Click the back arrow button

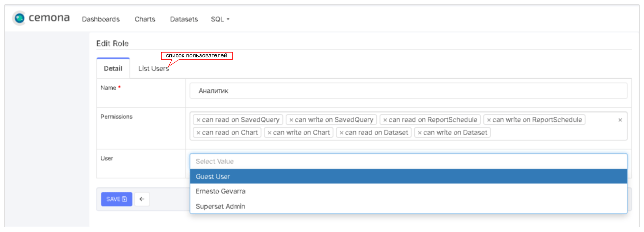click(x=142, y=199)
